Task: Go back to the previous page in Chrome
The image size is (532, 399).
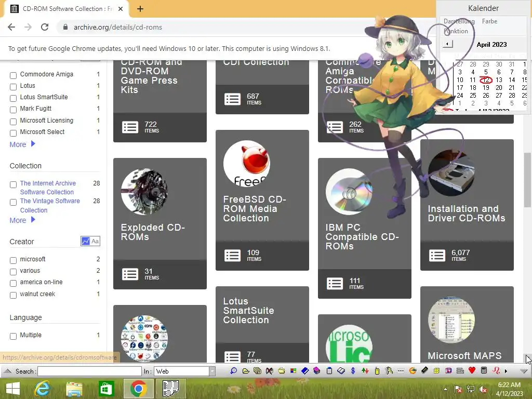Action: tap(11, 27)
